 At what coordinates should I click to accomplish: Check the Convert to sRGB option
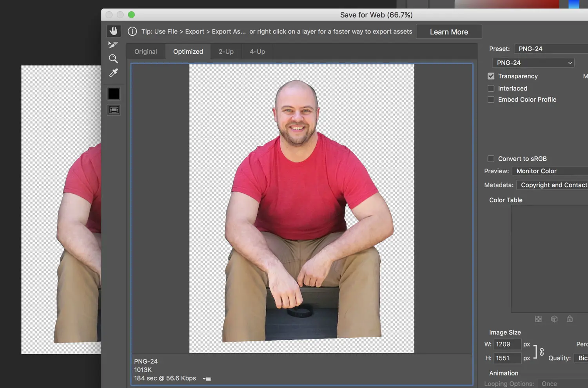coord(491,159)
